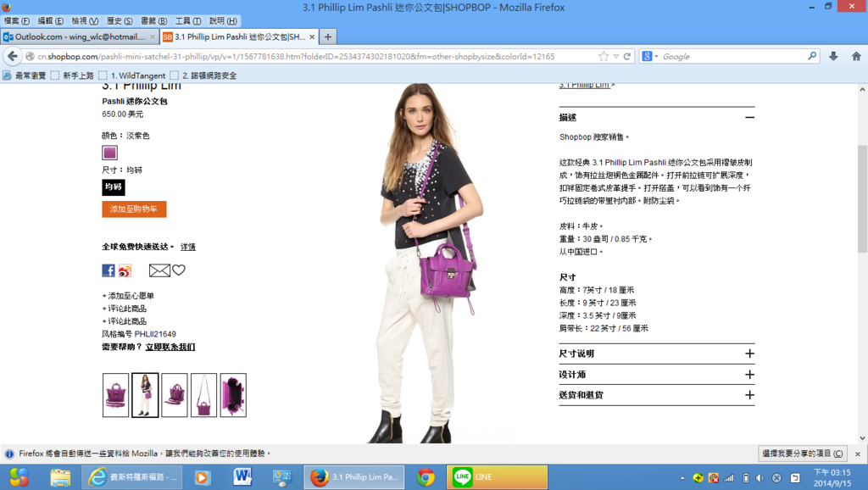868x490 pixels.
Task: Open the 說明 menu
Action: pyautogui.click(x=223, y=21)
